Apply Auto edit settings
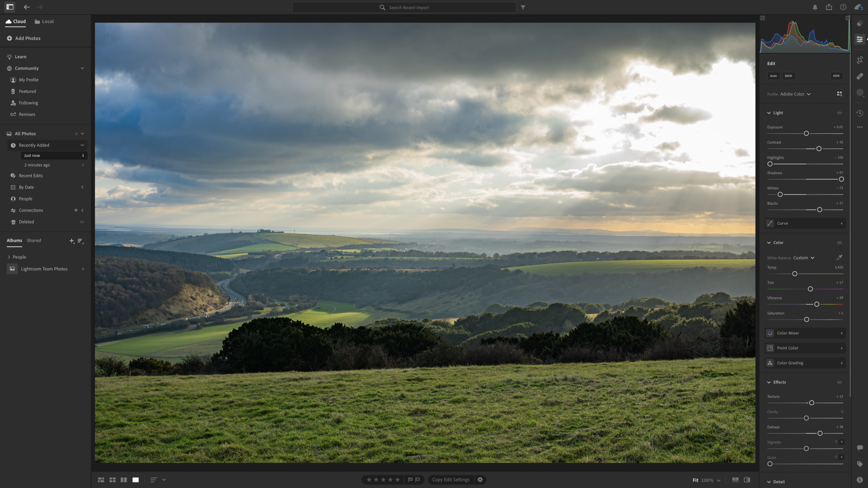The width and height of the screenshot is (868, 488). 773,76
